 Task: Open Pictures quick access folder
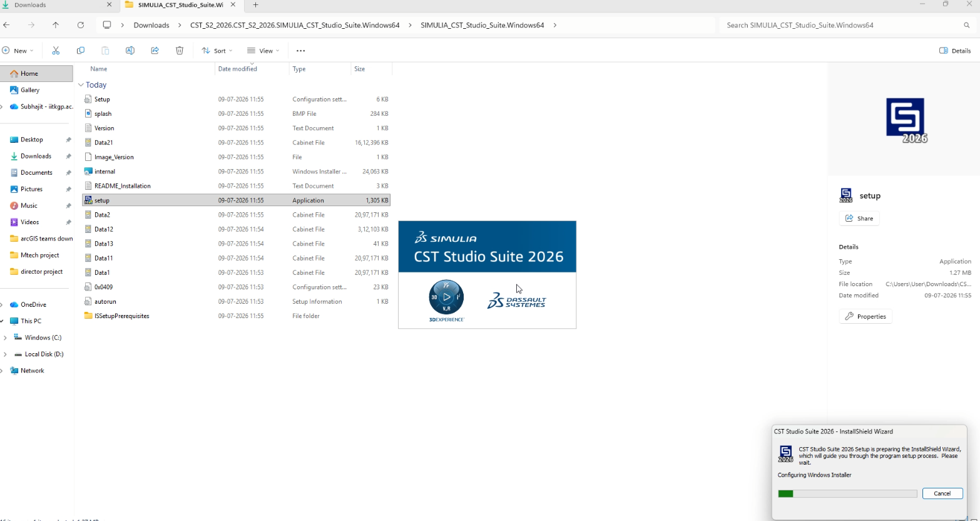pyautogui.click(x=31, y=189)
